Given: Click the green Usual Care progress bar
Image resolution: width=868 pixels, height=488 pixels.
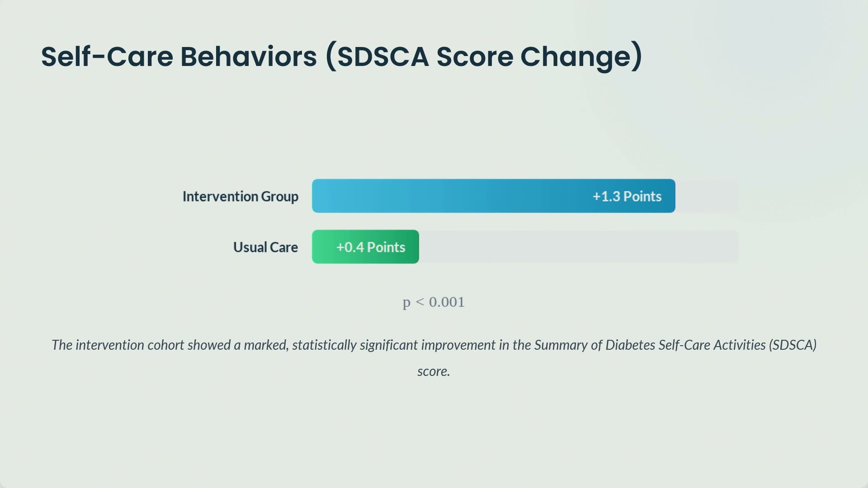Looking at the screenshot, I should pos(365,247).
